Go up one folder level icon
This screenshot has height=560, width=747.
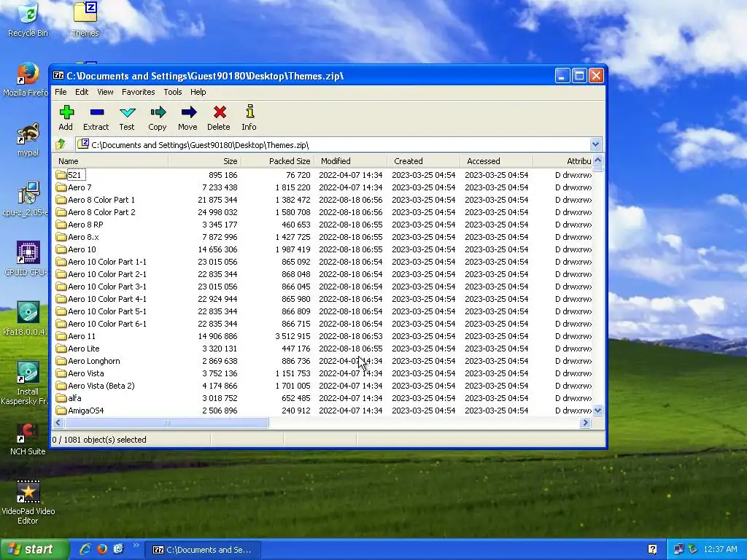pos(61,144)
